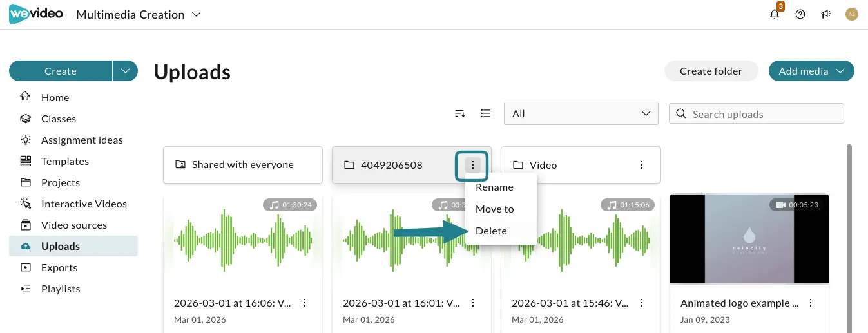868x333 pixels.
Task: Focus the Search uploads field
Action: (x=757, y=114)
